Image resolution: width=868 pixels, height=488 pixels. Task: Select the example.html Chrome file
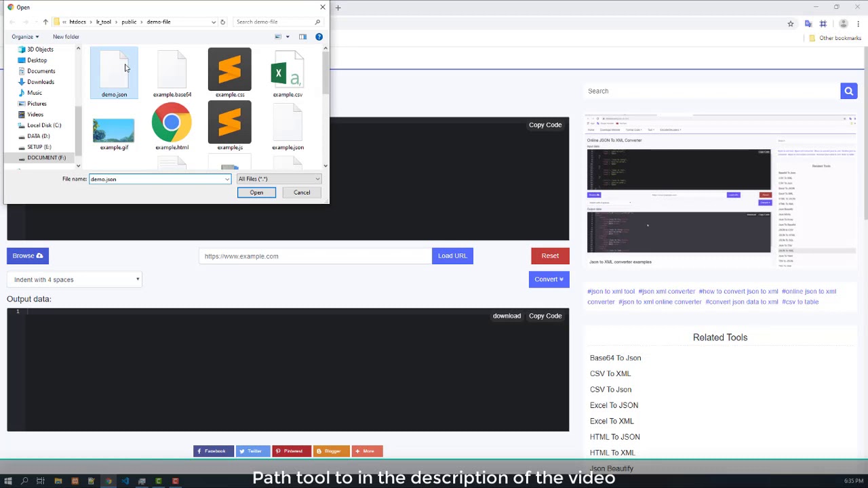tap(172, 126)
